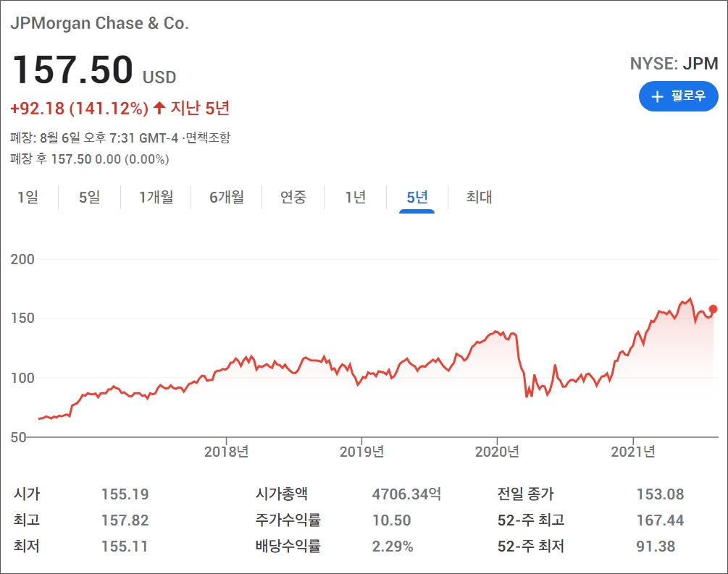
Task: Open the 최대 maximum range tab
Action: 479,197
